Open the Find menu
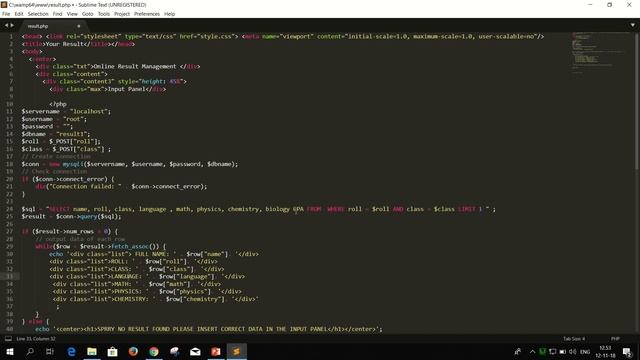Screen dimensions: 640x360 click(58, 14)
